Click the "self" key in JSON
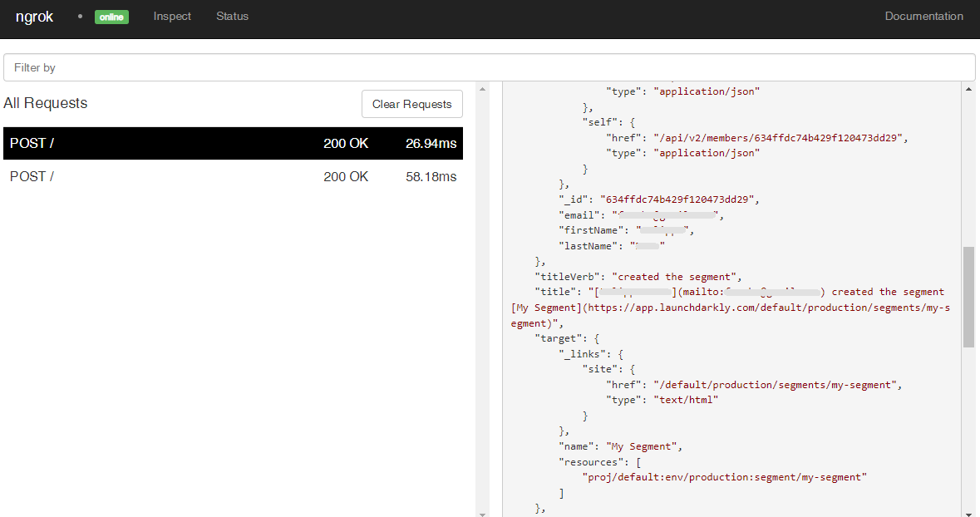980x517 pixels. pos(599,122)
